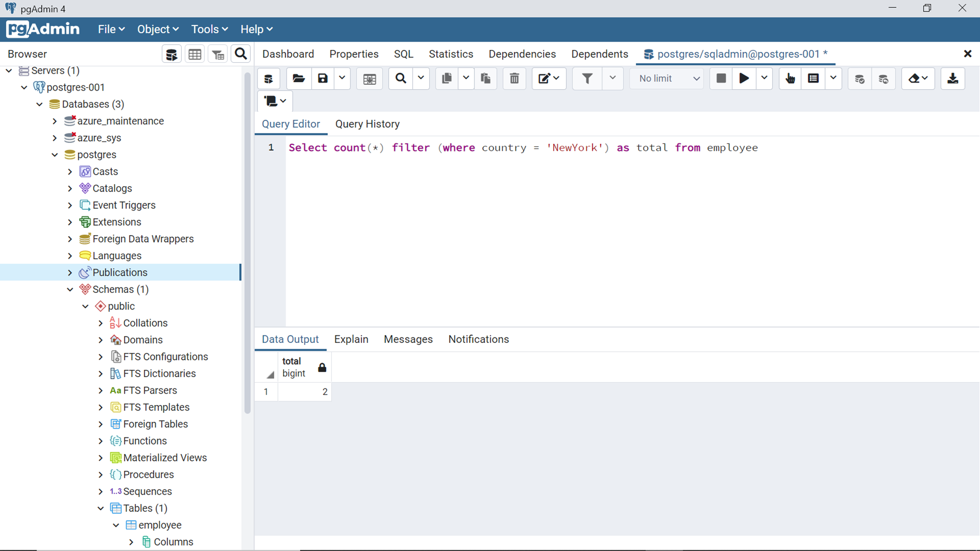Open a file in the Query Tool
This screenshot has width=980, height=551.
tap(298, 78)
